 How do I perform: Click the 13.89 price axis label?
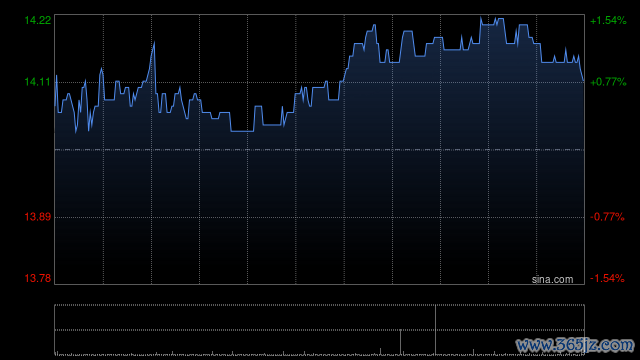[38, 217]
